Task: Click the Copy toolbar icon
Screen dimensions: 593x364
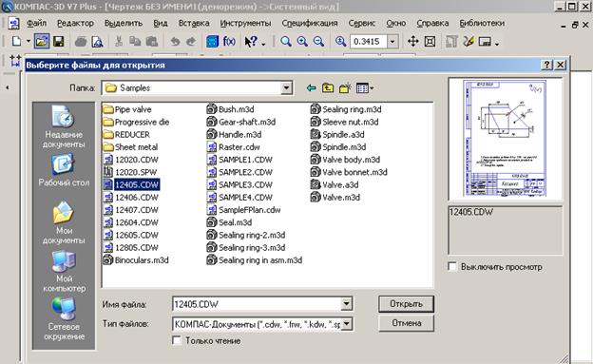Action: click(135, 41)
